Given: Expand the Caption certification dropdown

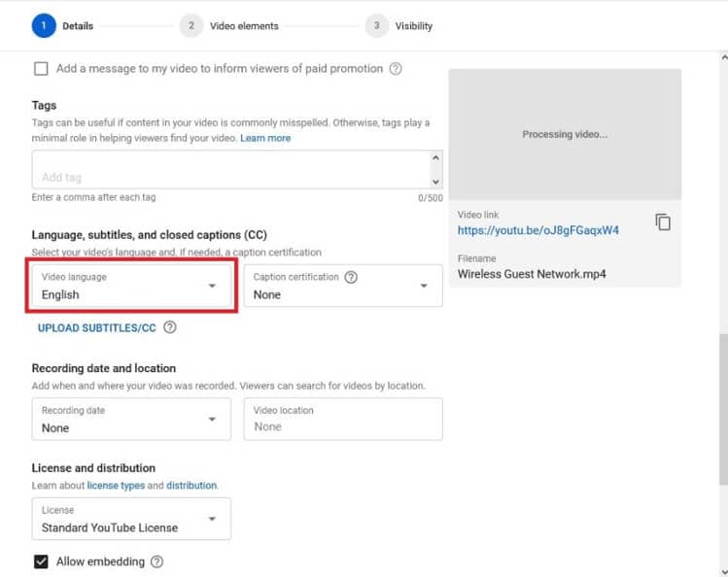Looking at the screenshot, I should point(342,286).
